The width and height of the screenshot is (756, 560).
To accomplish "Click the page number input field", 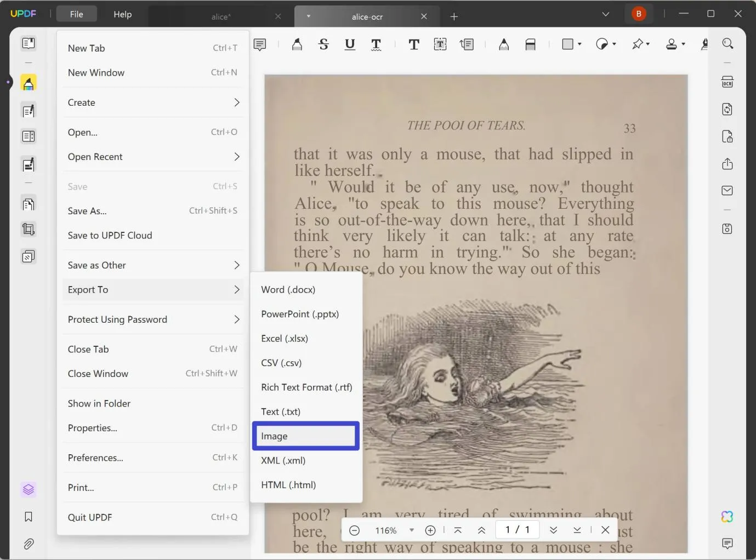I will pyautogui.click(x=516, y=529).
